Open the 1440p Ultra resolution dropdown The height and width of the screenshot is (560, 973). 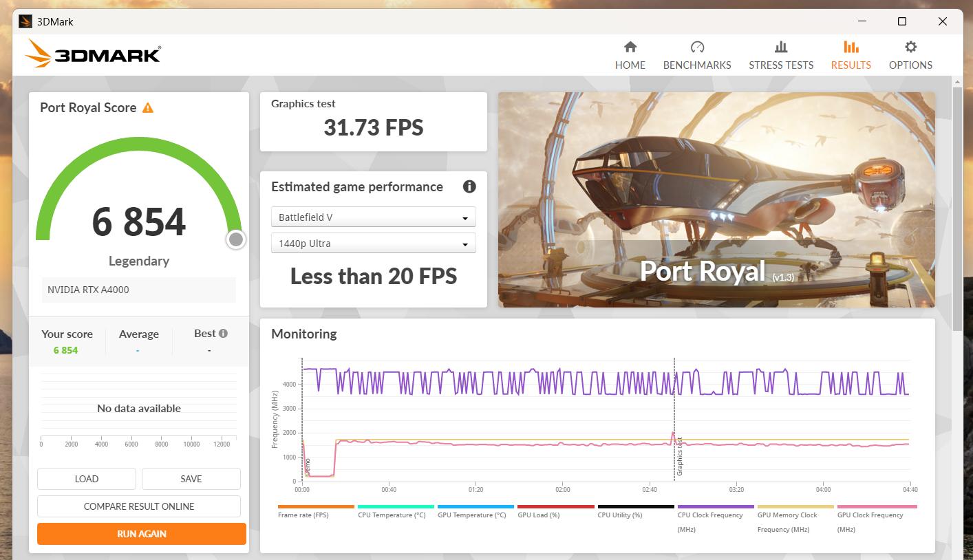pos(373,244)
